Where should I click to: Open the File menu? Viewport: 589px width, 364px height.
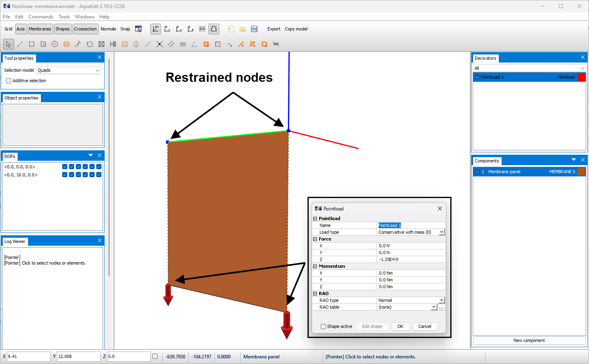click(x=6, y=17)
